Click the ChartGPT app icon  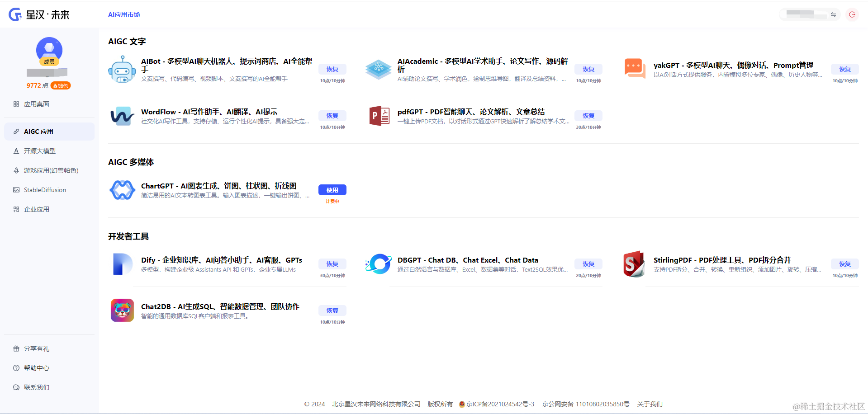(122, 190)
